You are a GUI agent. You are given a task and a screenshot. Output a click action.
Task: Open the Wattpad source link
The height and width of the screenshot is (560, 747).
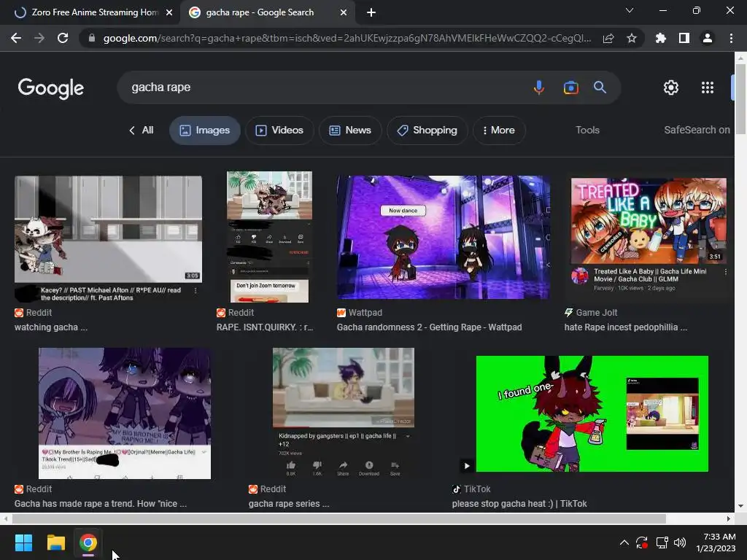point(360,312)
